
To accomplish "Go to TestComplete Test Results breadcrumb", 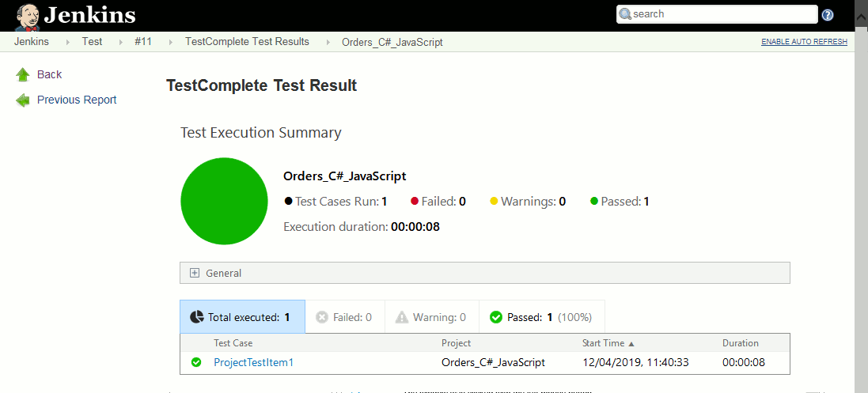I will tap(247, 42).
